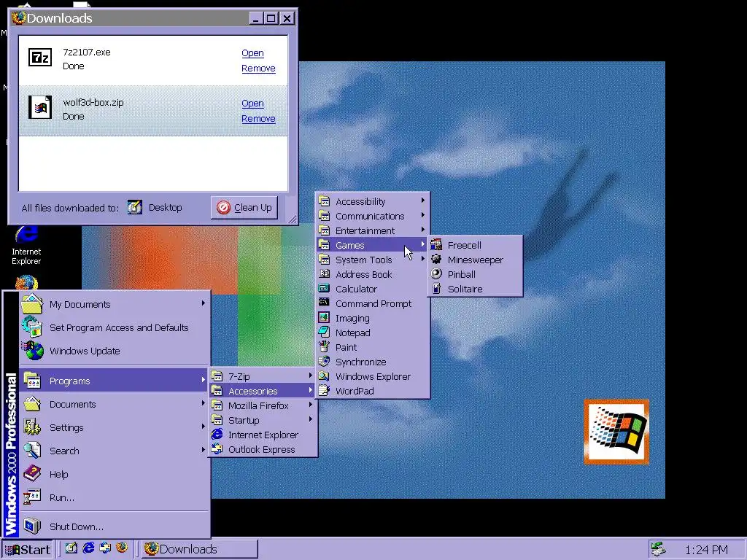Click the Synchronize icon

click(324, 362)
